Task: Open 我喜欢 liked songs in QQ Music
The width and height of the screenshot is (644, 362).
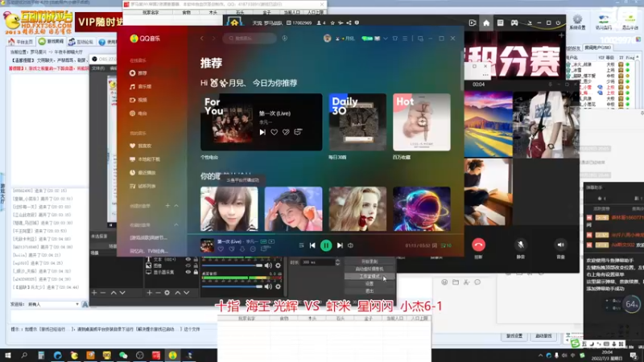Action: click(140, 146)
